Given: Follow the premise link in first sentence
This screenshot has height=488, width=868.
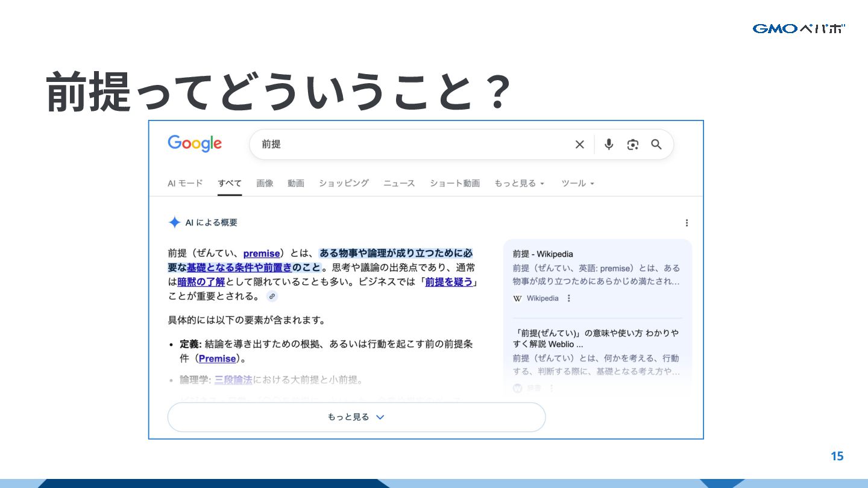Looking at the screenshot, I should pyautogui.click(x=262, y=254).
